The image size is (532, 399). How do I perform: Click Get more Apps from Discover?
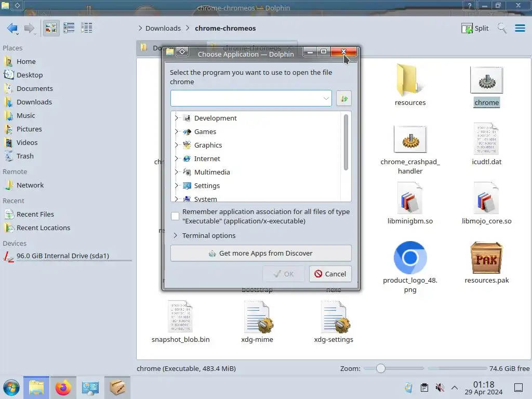point(261,253)
